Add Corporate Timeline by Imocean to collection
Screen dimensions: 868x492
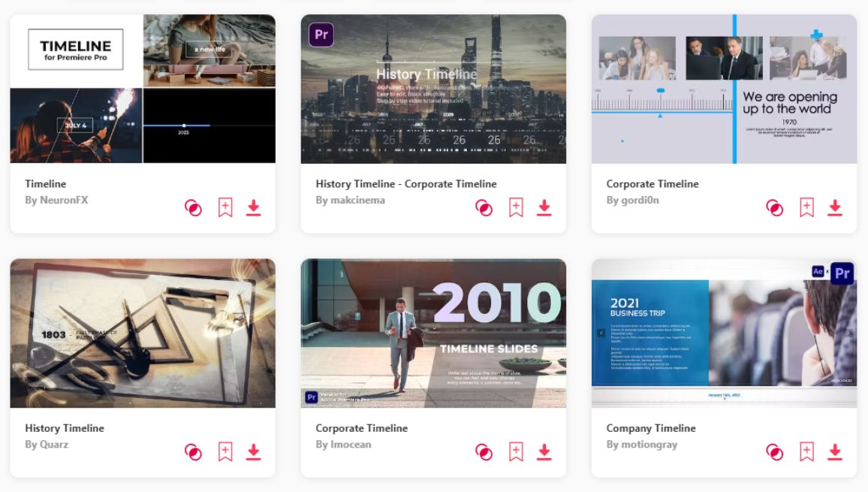tap(515, 451)
